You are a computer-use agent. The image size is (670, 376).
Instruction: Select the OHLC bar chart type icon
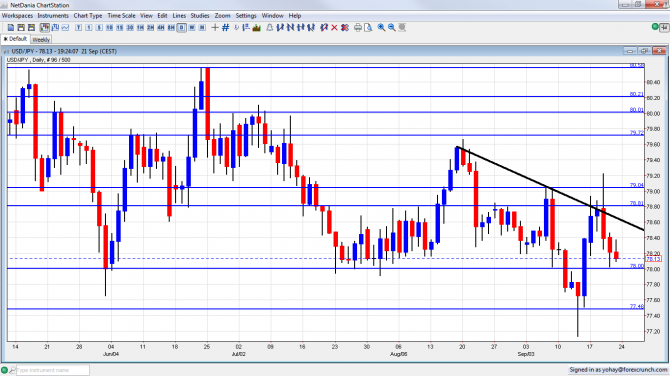55,28
